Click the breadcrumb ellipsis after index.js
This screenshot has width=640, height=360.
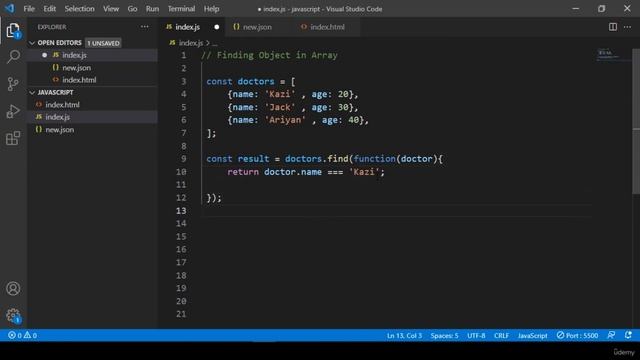coord(215,43)
